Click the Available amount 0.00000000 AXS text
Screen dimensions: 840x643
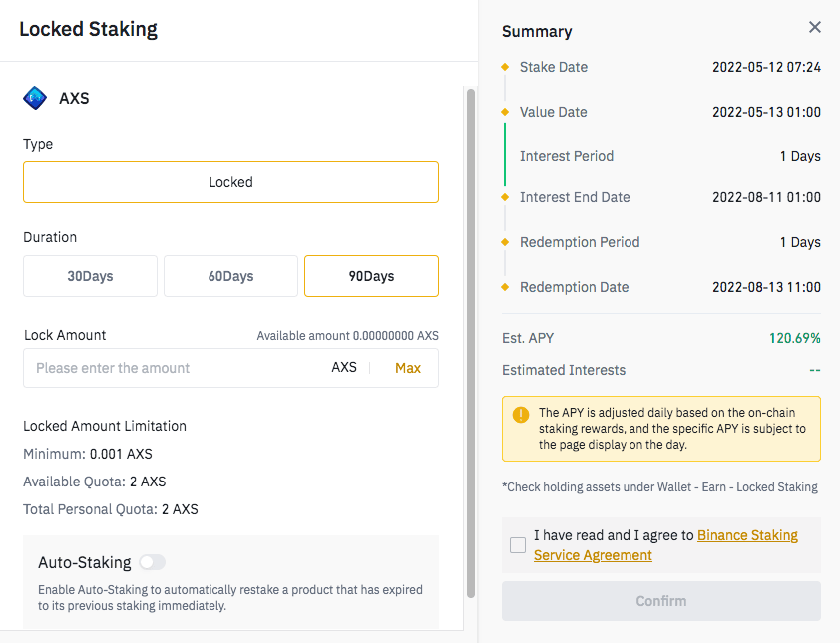tap(348, 336)
